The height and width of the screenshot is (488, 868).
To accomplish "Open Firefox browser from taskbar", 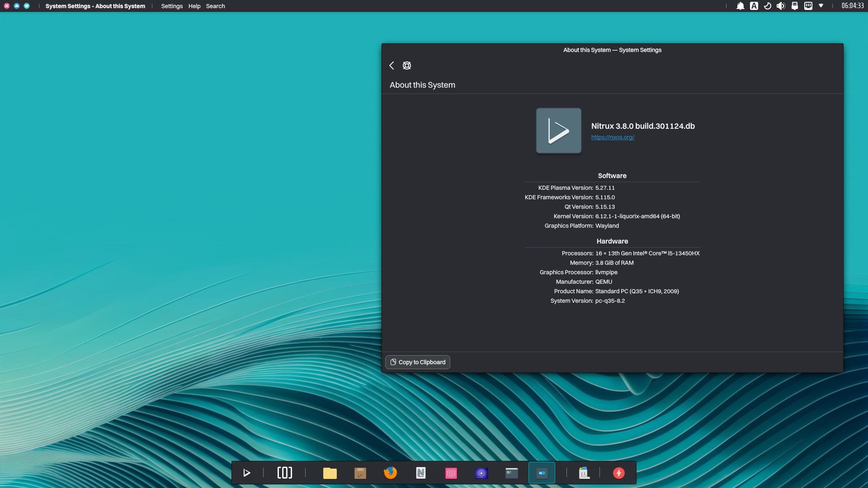I will [390, 473].
